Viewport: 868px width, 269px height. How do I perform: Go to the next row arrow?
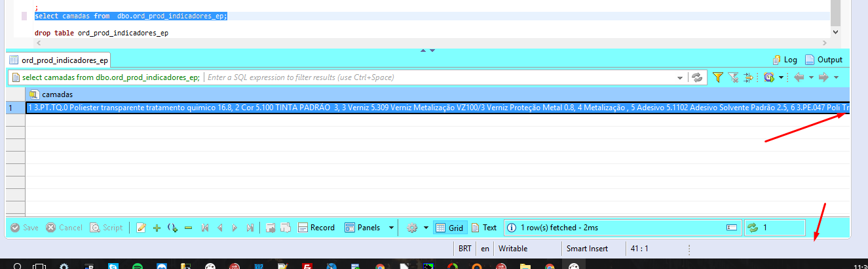pyautogui.click(x=235, y=228)
